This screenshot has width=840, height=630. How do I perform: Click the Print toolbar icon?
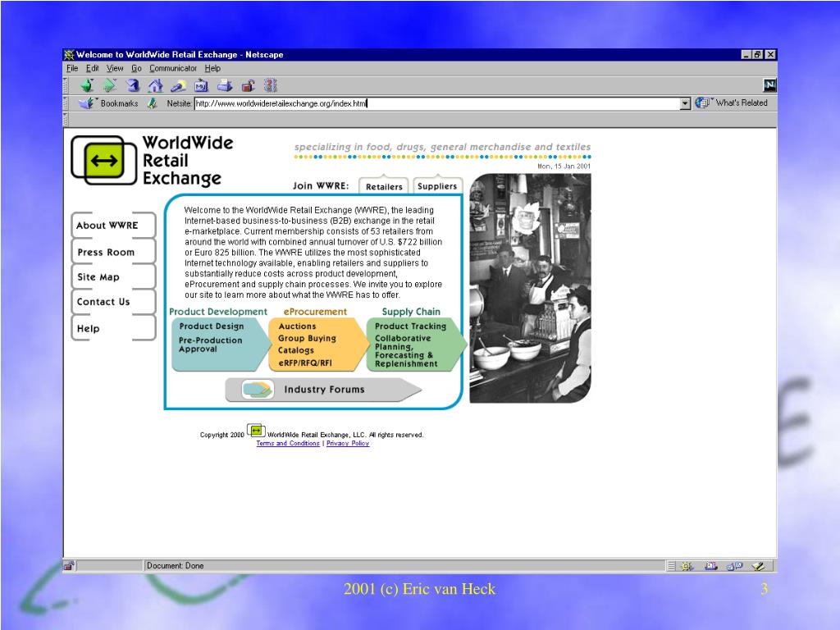pos(225,85)
